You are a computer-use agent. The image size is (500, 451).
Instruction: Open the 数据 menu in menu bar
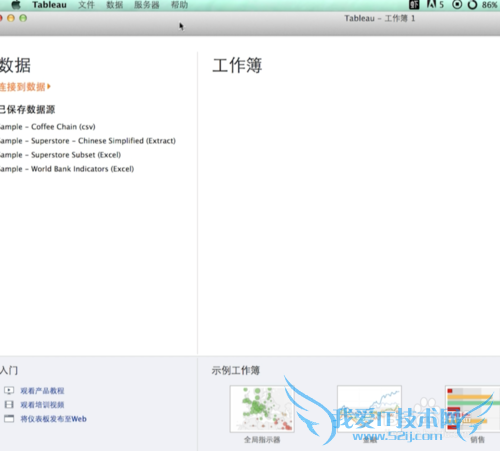115,5
